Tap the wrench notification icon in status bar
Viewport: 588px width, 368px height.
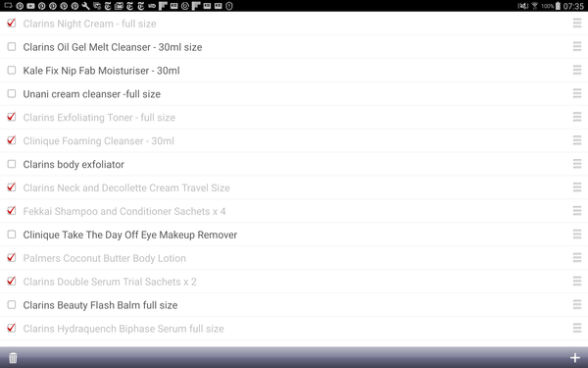86,6
